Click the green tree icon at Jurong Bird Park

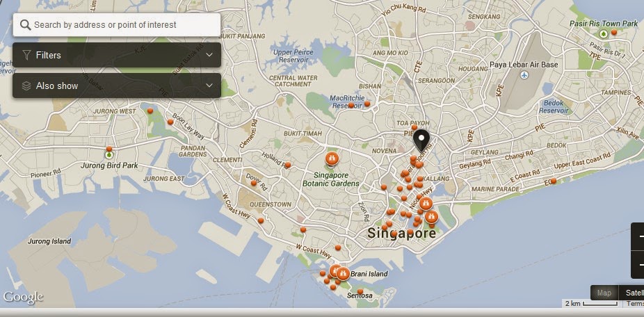[108, 155]
